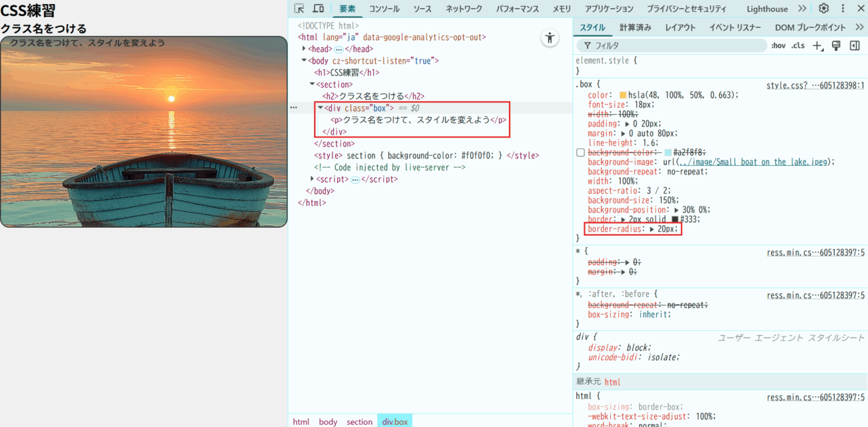Switch to the コンソール tab

[x=384, y=9]
